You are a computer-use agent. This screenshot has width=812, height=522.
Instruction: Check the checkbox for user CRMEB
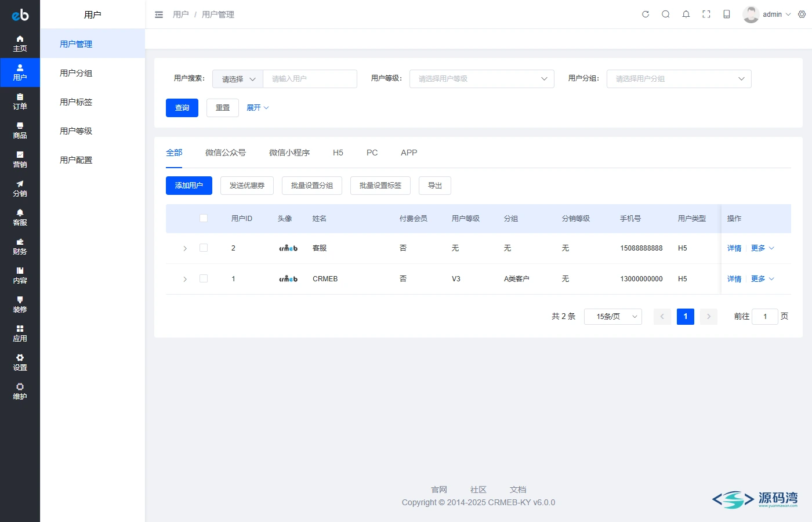tap(204, 278)
